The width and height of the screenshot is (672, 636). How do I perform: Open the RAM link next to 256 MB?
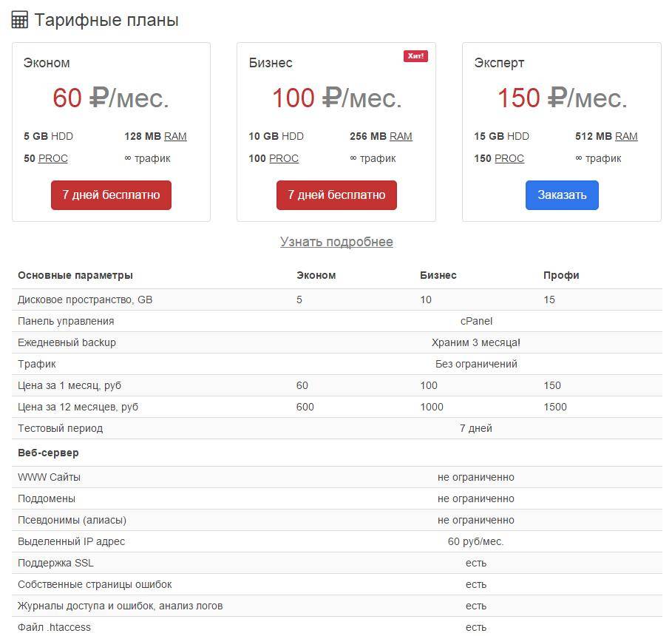click(401, 136)
